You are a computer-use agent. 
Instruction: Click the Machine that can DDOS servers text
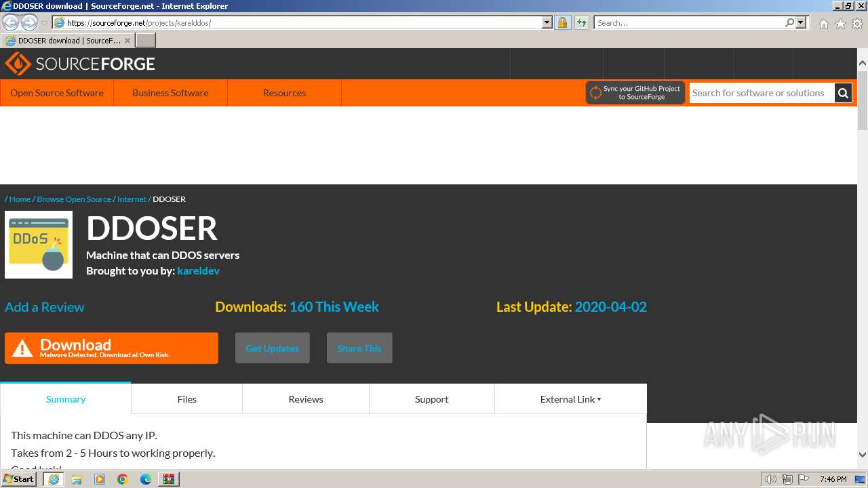pos(163,255)
